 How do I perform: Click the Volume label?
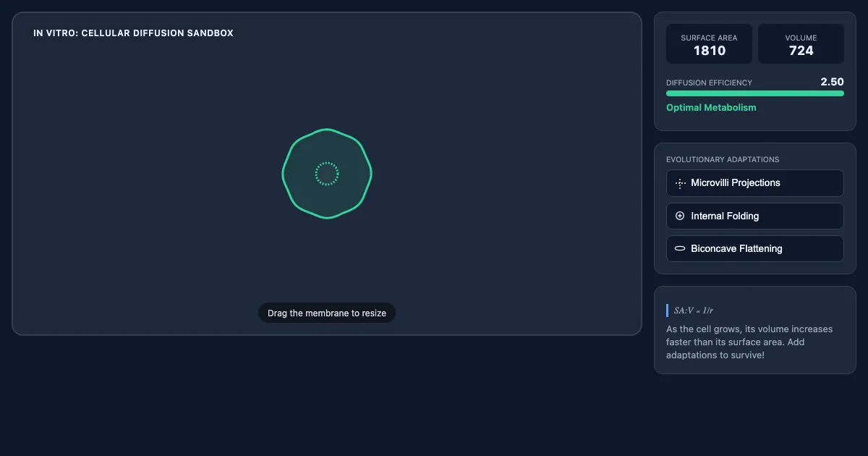pos(801,38)
